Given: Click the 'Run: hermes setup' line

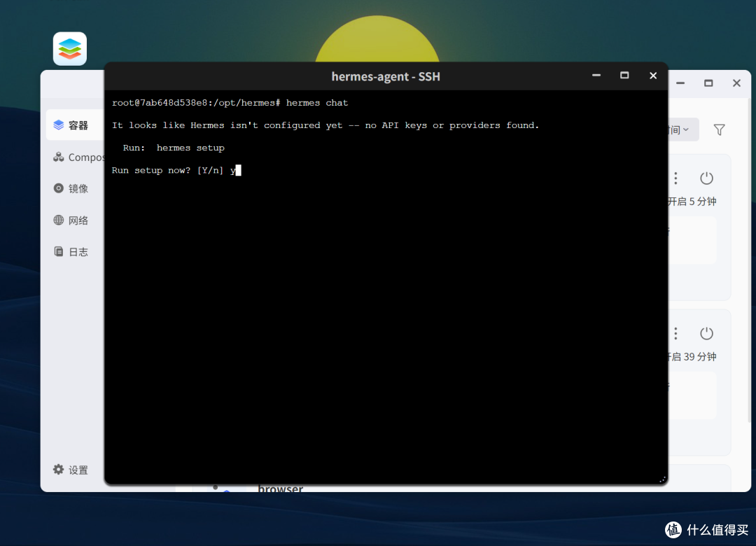Looking at the screenshot, I should point(174,148).
